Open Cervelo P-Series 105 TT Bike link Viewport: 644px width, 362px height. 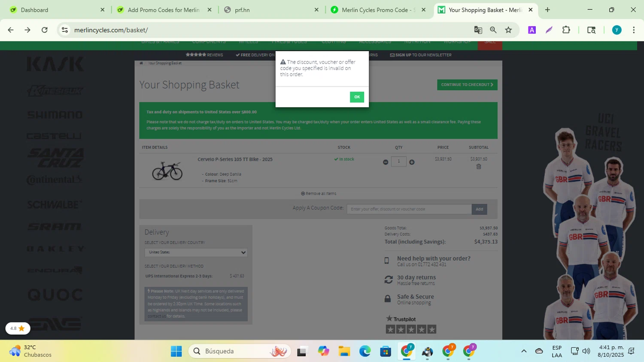[235, 159]
